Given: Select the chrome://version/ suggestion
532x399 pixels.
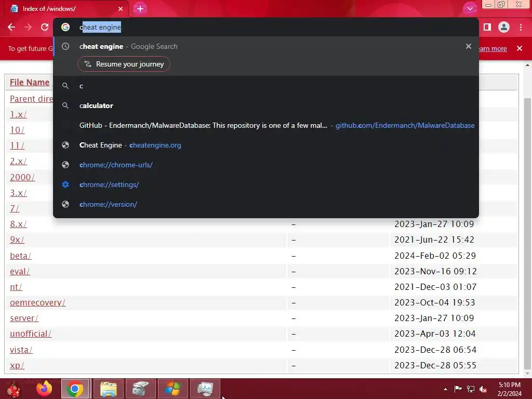Looking at the screenshot, I should point(265,204).
